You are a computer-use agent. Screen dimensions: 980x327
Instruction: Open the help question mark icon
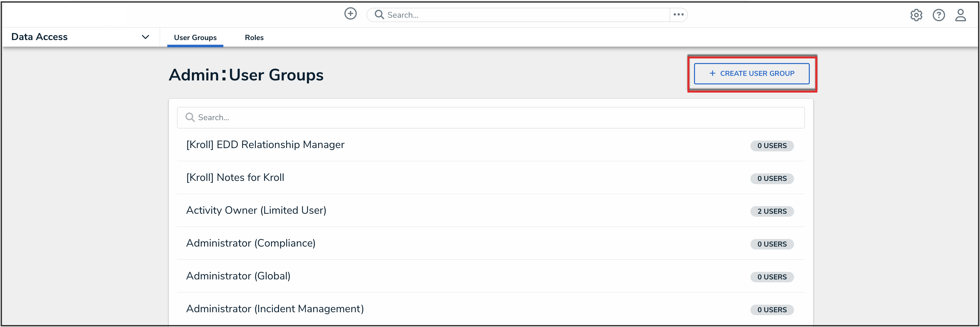tap(939, 15)
